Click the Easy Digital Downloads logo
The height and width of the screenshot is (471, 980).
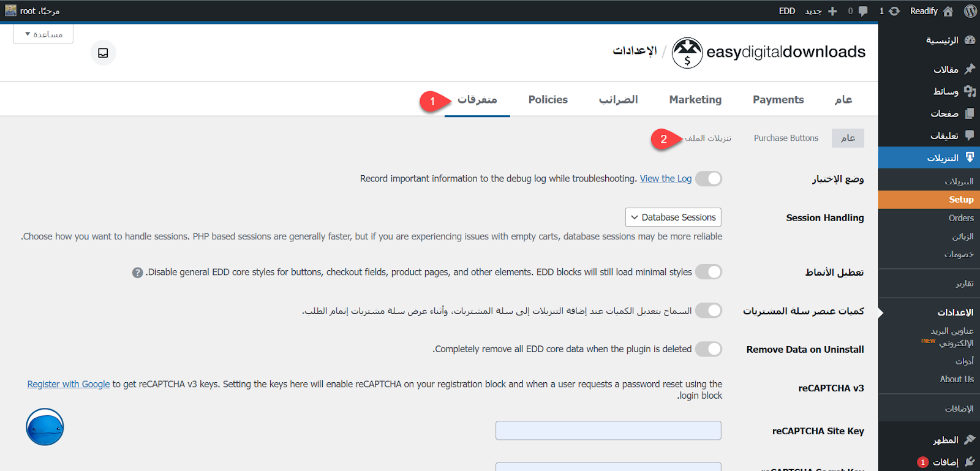point(769,53)
